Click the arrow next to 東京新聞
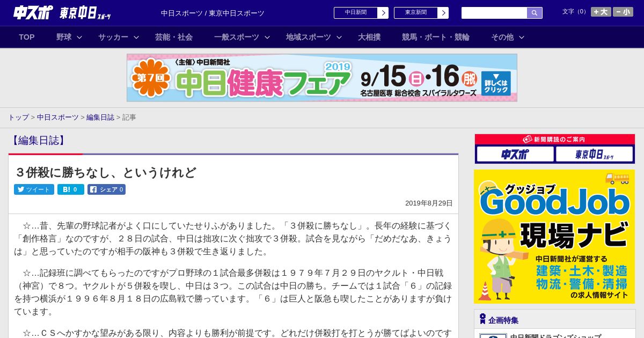644x338 pixels. pos(443,13)
